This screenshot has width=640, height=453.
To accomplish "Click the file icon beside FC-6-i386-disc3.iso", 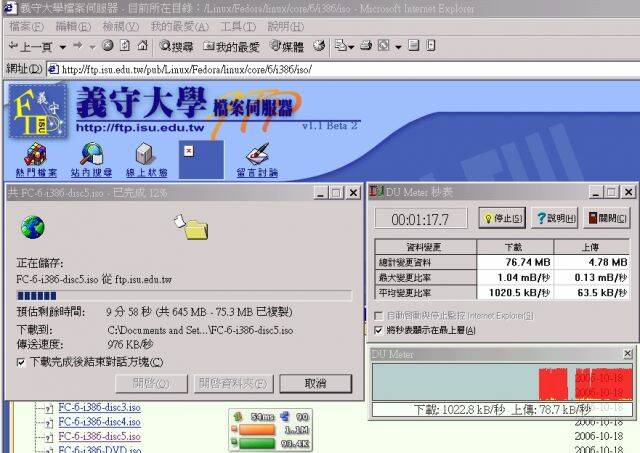I will click(49, 409).
